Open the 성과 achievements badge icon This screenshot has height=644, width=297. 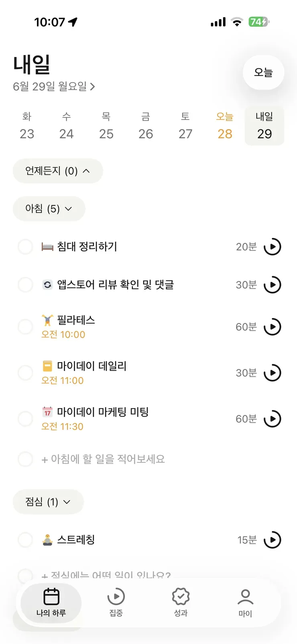[x=181, y=597]
